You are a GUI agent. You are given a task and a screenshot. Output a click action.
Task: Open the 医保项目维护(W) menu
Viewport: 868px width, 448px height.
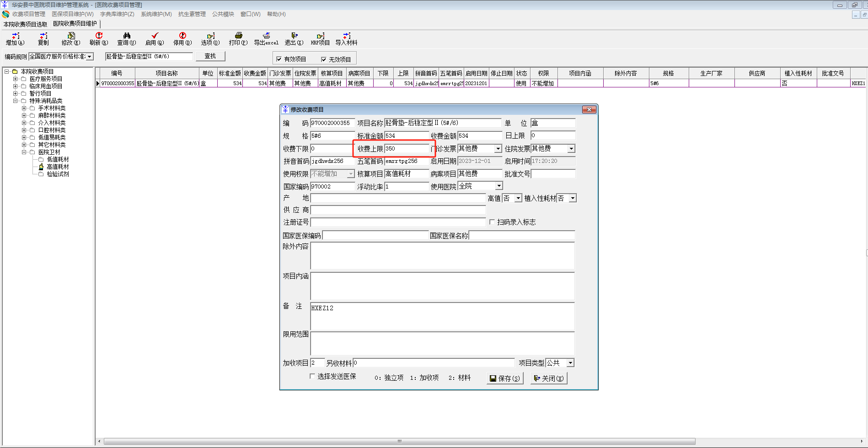point(73,14)
